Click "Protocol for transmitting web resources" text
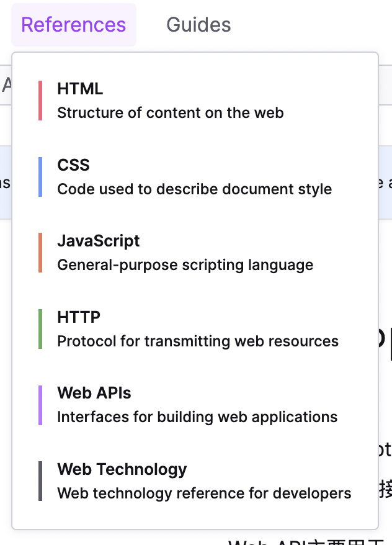Viewport: 392px width, 545px height. (x=198, y=341)
